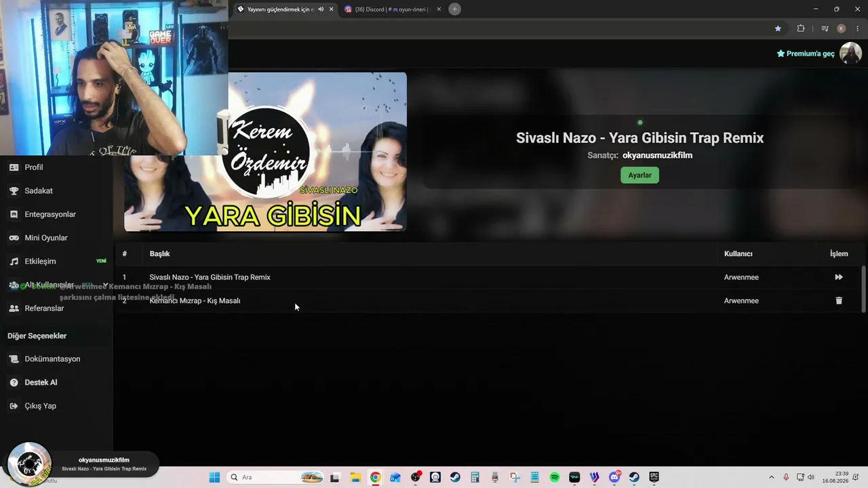Screen dimensions: 868x488
Task: Click the Chrome taskbar icon
Action: pyautogui.click(x=375, y=477)
